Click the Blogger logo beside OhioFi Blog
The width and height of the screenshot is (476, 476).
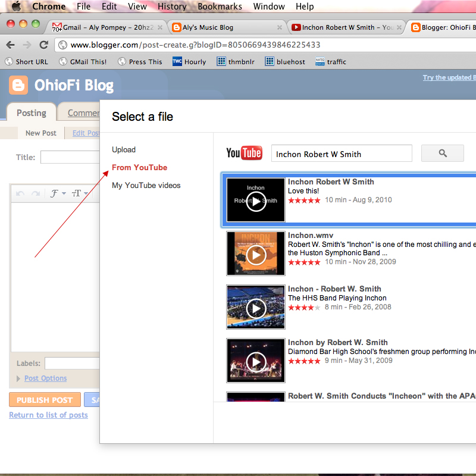[18, 85]
